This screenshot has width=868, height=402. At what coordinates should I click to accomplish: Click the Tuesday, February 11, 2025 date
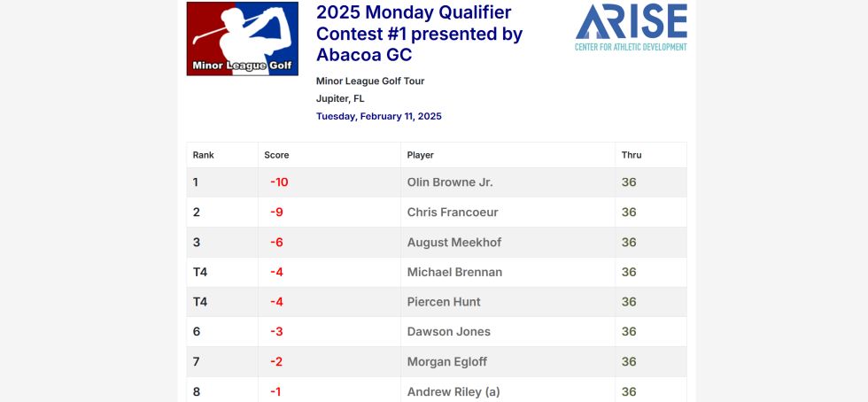tap(379, 116)
